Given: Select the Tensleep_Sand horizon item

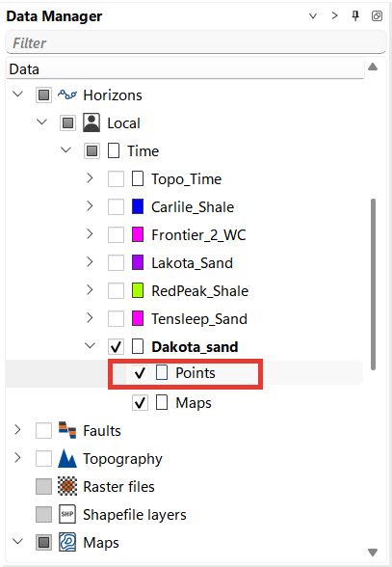Looking at the screenshot, I should pyautogui.click(x=199, y=318).
